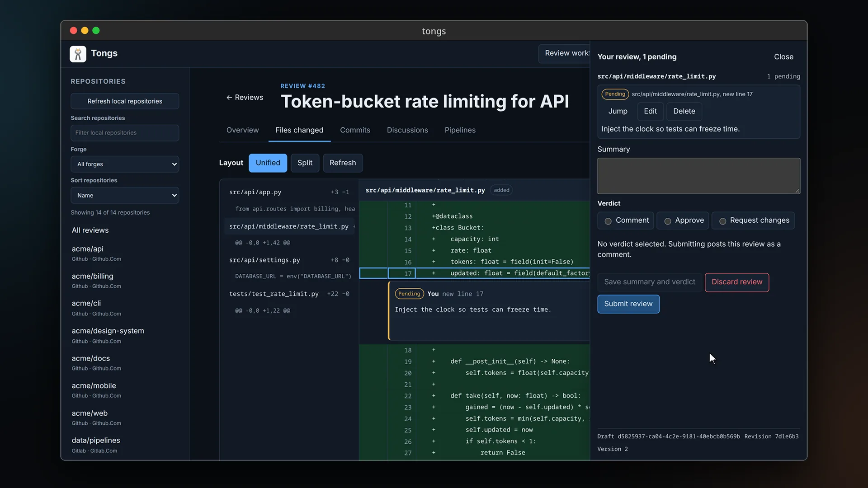This screenshot has width=868, height=488.
Task: Select src/api/settings.py in file list
Action: click(x=289, y=260)
